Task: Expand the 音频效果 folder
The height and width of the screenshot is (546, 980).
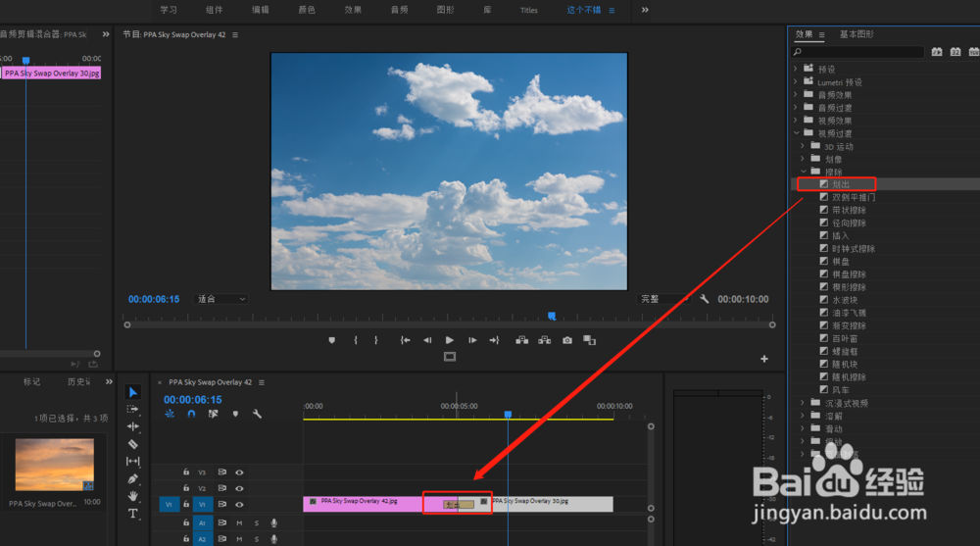Action: point(796,94)
